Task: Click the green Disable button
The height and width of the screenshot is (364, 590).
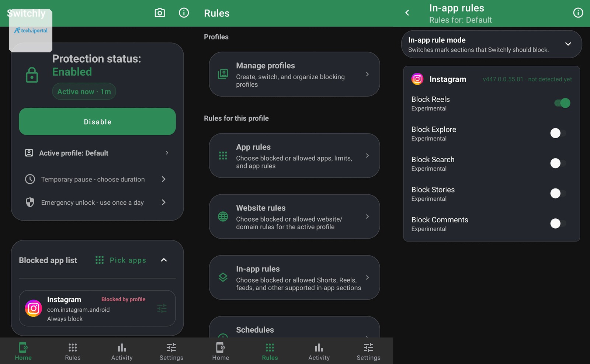Action: click(97, 122)
